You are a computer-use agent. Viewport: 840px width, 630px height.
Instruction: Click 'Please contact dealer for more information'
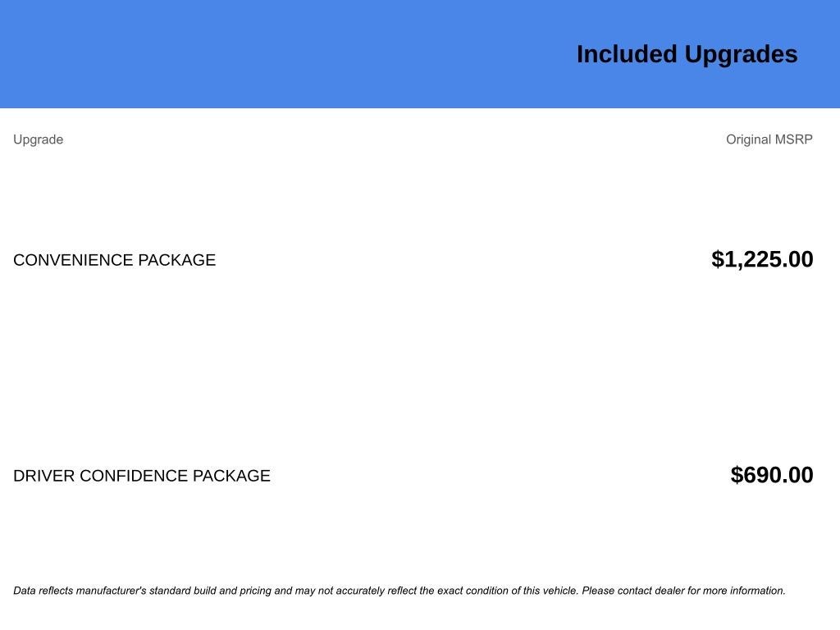(x=683, y=591)
